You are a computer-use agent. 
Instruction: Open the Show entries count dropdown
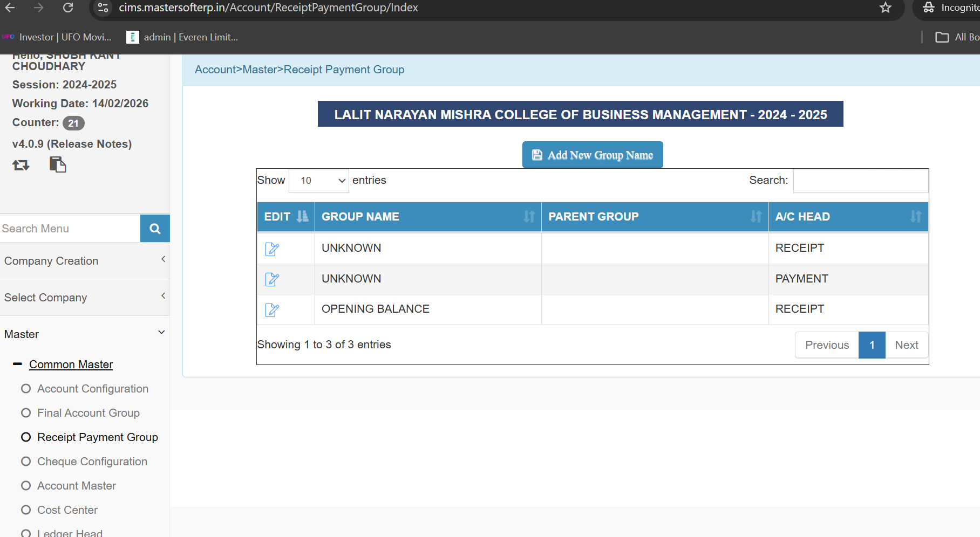click(x=319, y=181)
